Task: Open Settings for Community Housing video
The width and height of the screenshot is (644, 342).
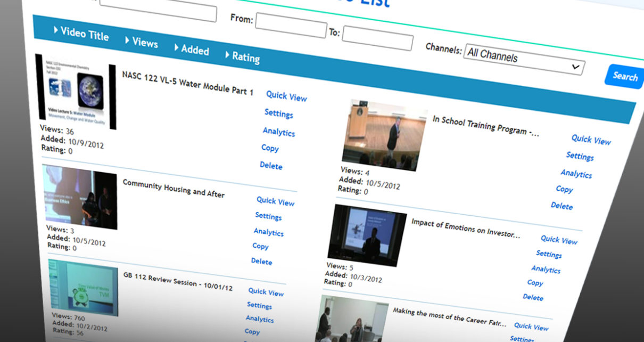Action: 268,216
